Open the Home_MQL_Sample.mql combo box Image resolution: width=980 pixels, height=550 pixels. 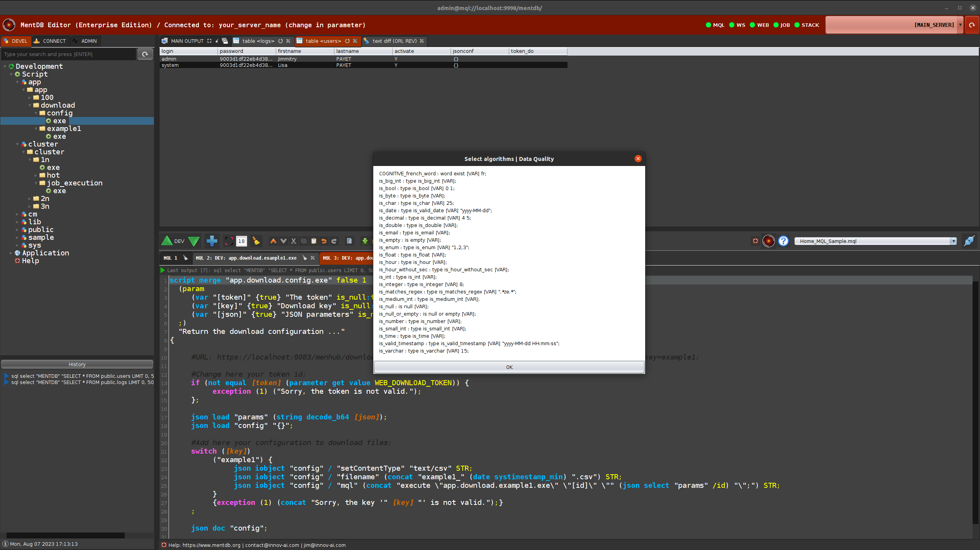coord(953,241)
